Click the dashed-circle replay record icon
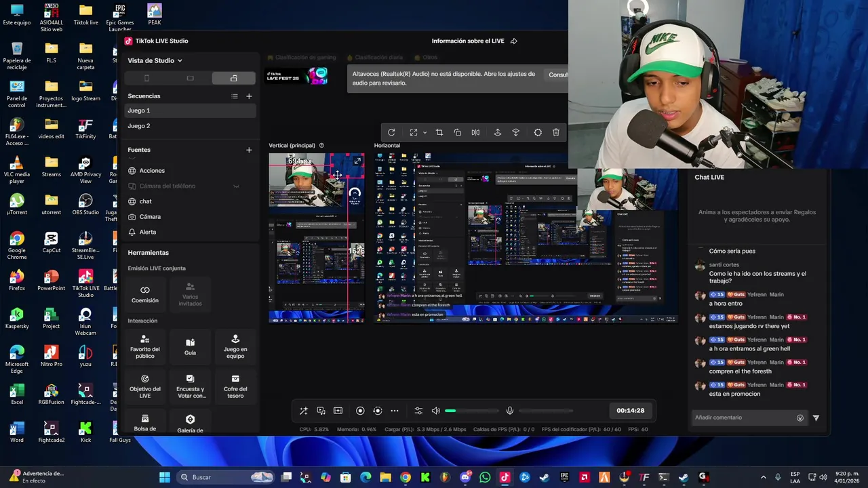 click(x=378, y=411)
